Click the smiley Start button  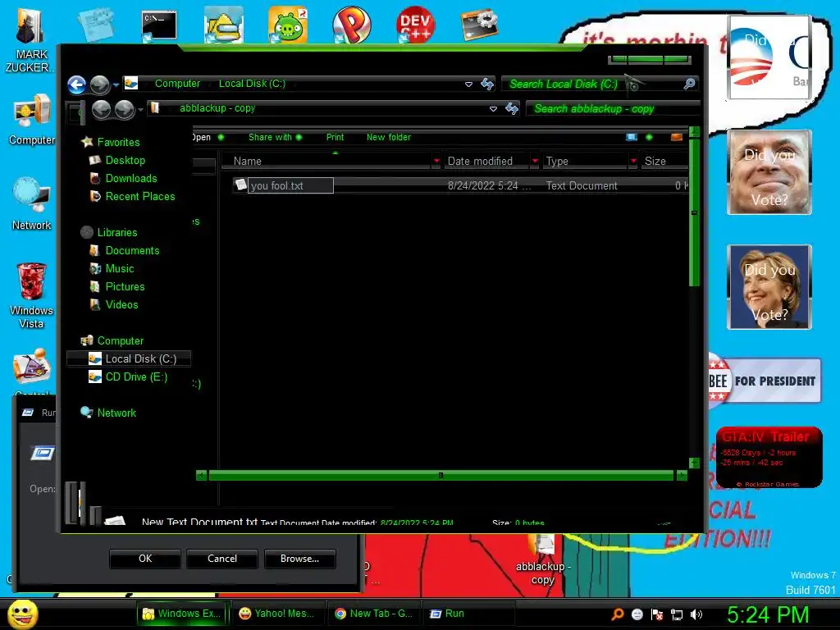pyautogui.click(x=22, y=614)
